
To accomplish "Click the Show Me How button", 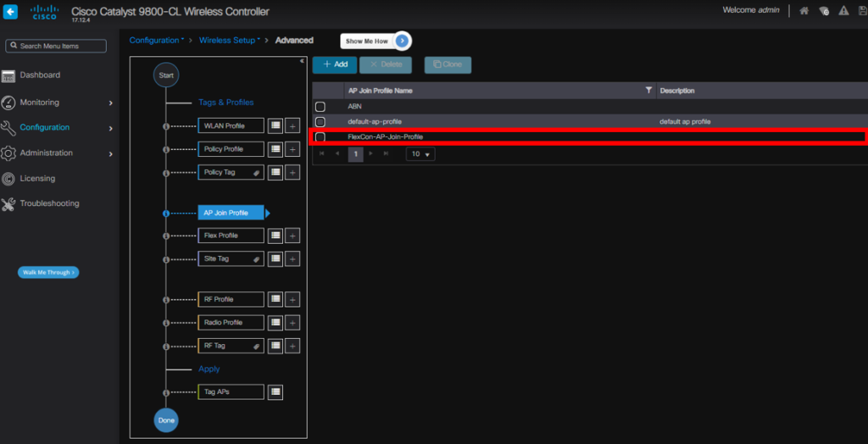I will pyautogui.click(x=376, y=41).
